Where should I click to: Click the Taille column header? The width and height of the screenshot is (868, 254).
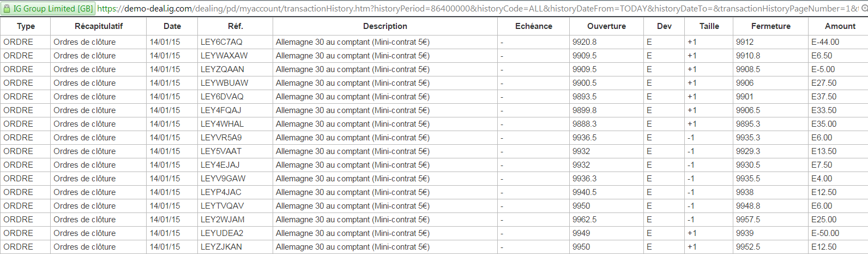(x=709, y=26)
